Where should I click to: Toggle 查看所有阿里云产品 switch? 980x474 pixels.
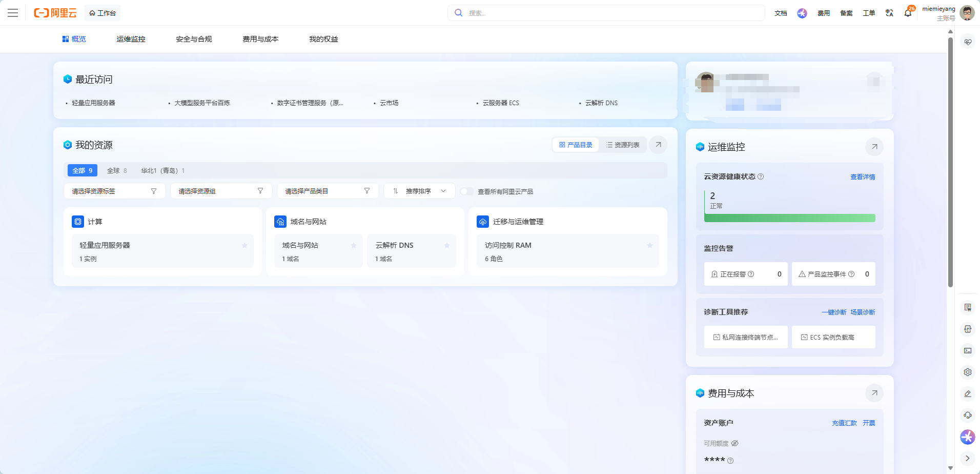point(467,191)
